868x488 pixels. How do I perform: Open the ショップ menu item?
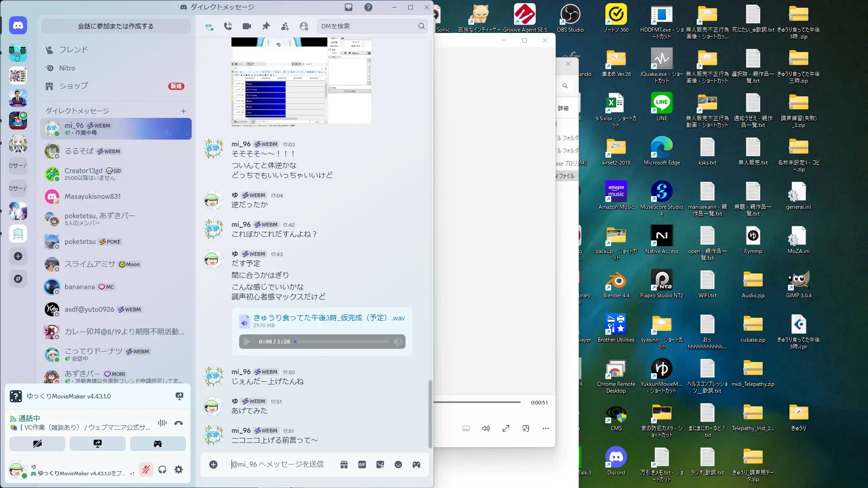(73, 86)
